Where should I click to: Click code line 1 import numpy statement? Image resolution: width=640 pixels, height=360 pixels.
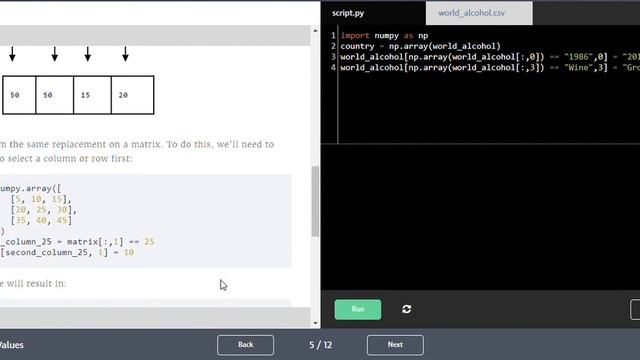pos(384,36)
